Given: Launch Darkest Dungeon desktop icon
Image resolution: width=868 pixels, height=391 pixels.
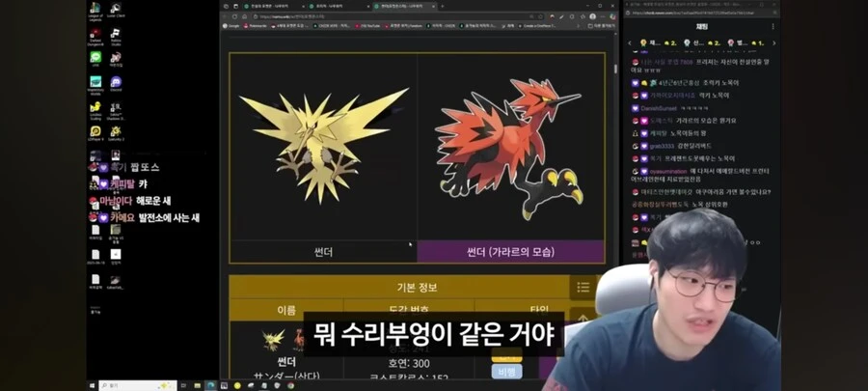Looking at the screenshot, I should pos(95,37).
